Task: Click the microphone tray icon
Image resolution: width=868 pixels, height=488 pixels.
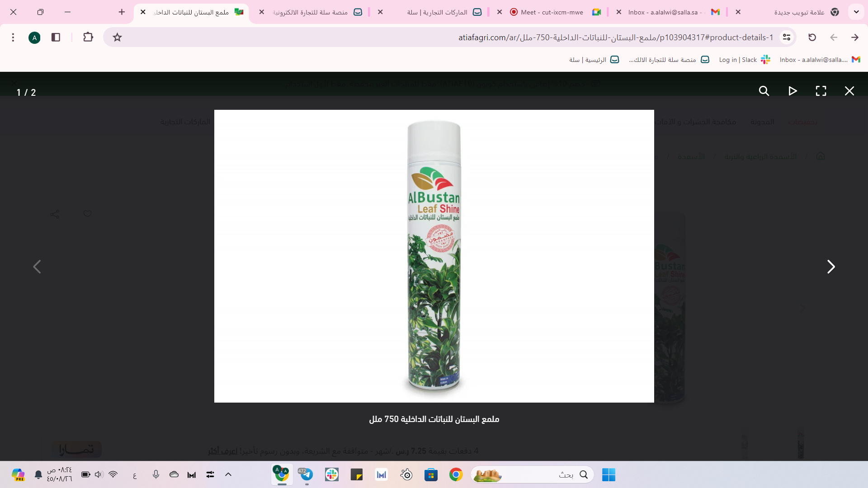Action: (156, 474)
